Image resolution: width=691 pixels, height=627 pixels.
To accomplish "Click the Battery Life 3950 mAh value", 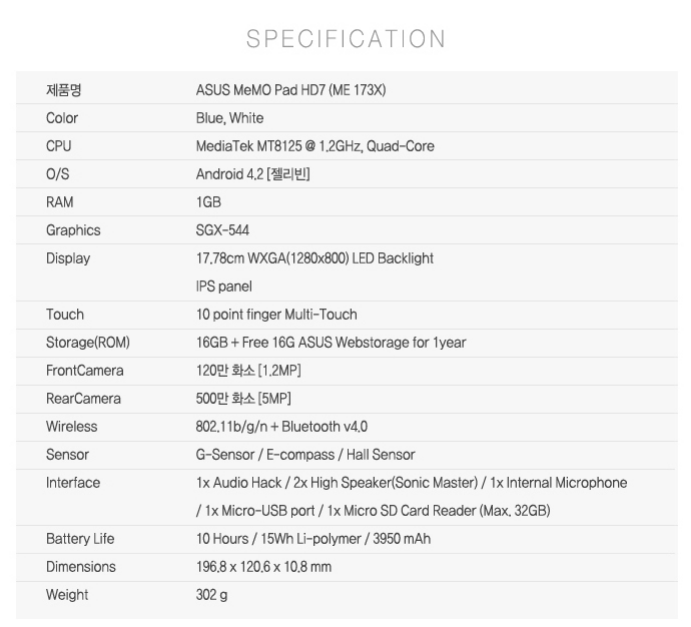I will tap(313, 539).
